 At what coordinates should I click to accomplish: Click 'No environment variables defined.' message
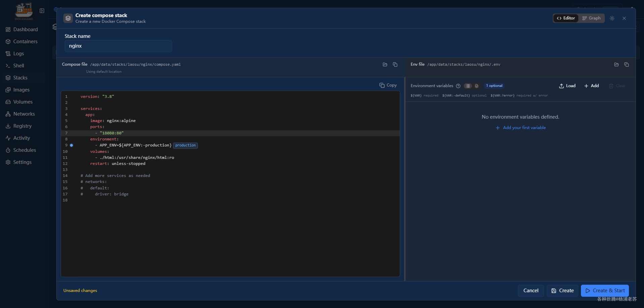[x=521, y=117]
